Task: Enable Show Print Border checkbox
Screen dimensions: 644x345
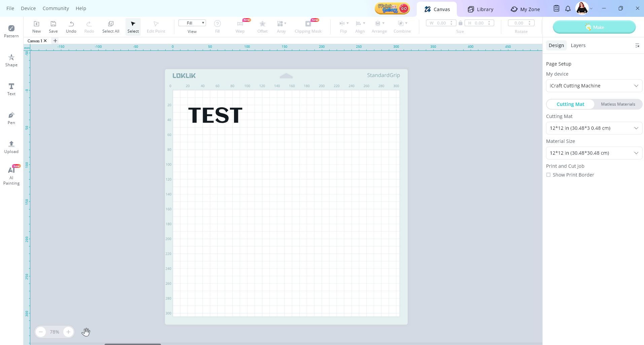Action: [x=548, y=175]
